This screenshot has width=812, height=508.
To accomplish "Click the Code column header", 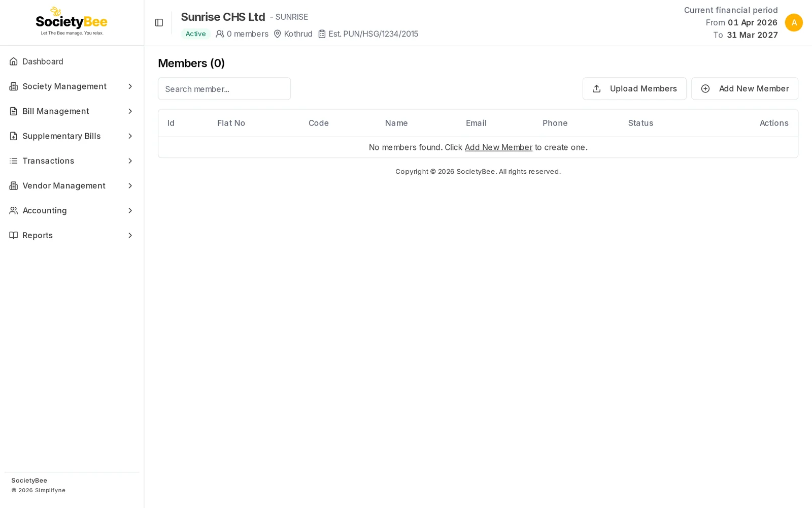I will 319,123.
